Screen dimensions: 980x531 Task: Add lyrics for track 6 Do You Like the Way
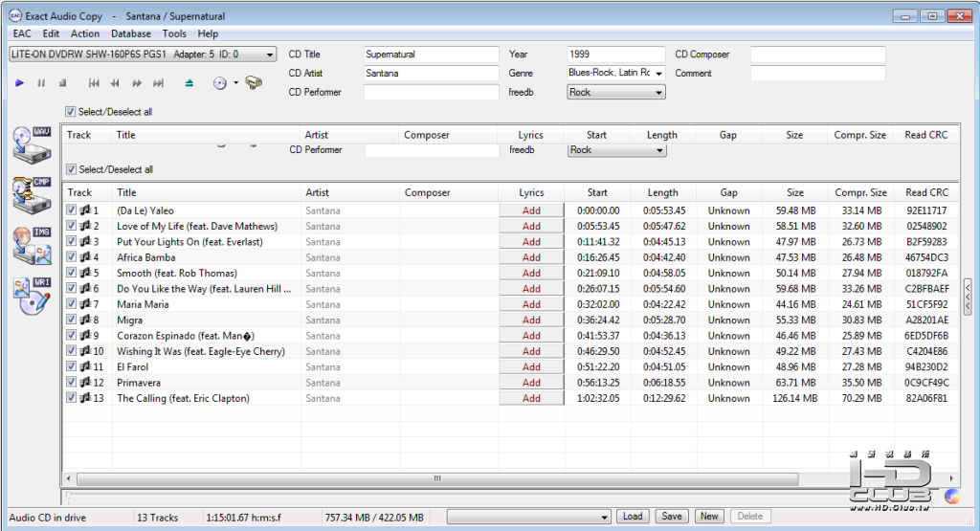coord(531,289)
